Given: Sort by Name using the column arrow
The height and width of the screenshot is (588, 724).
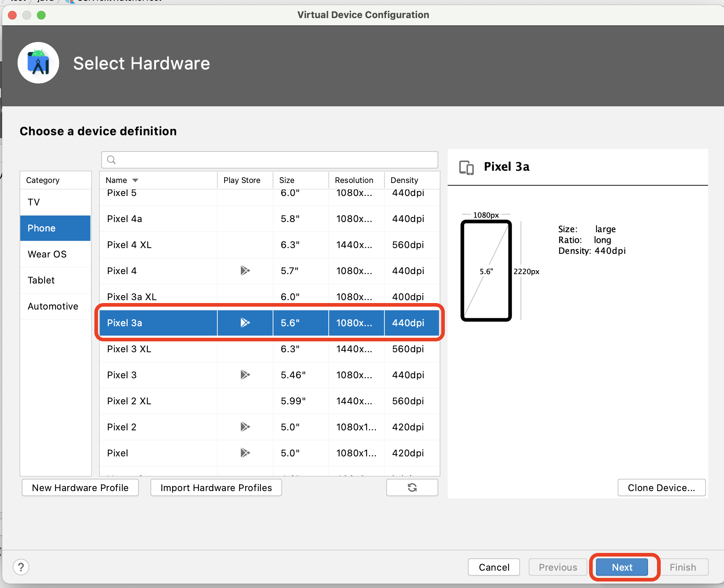Looking at the screenshot, I should pyautogui.click(x=135, y=180).
